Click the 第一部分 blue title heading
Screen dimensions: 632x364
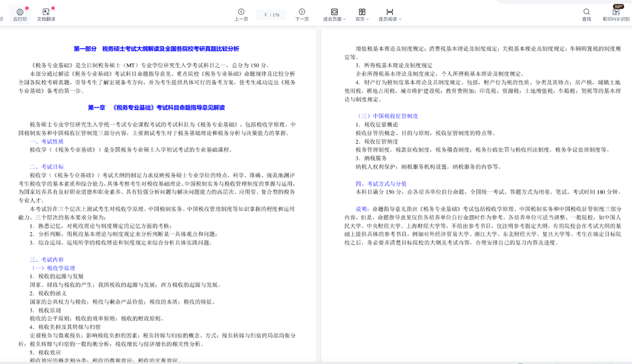(x=156, y=49)
